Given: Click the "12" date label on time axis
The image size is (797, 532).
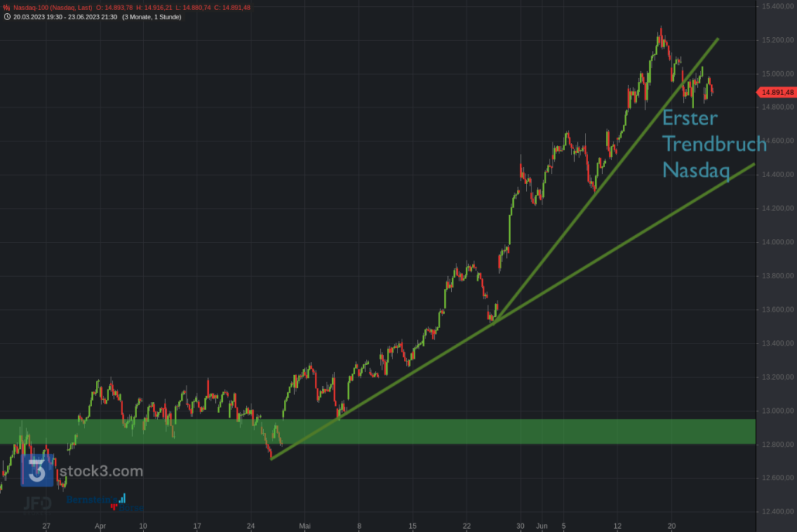Looking at the screenshot, I should click(x=617, y=526).
